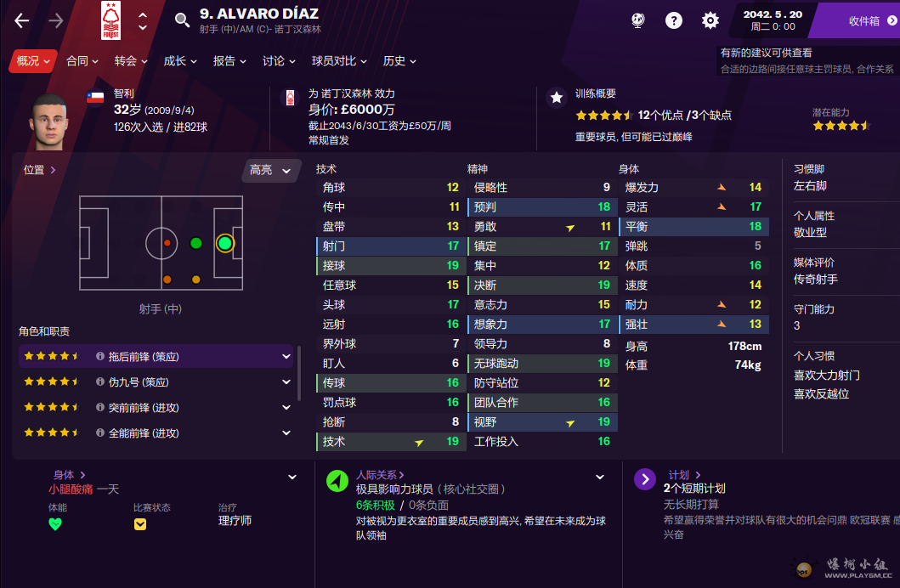Open the help question mark icon
Image resolution: width=900 pixels, height=588 pixels.
(x=674, y=21)
